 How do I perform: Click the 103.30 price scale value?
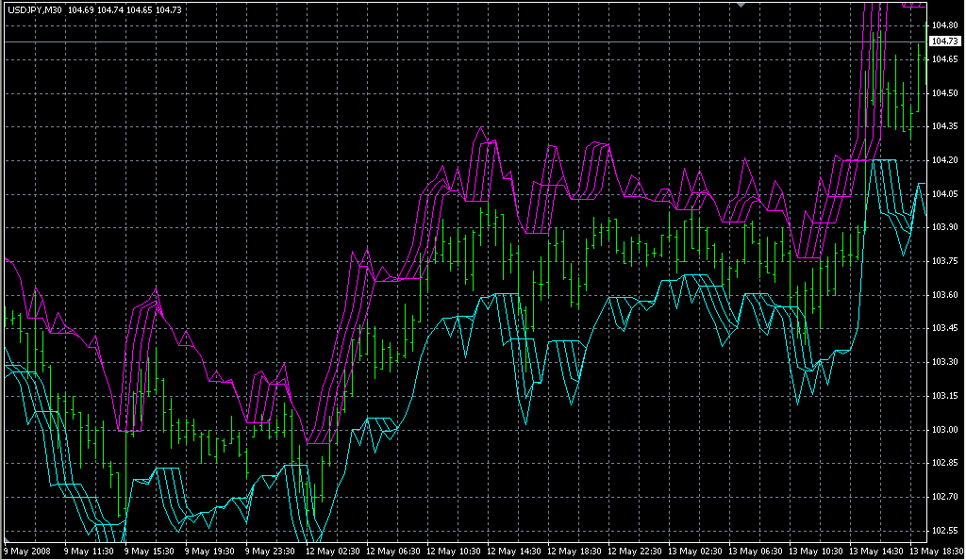pyautogui.click(x=945, y=362)
